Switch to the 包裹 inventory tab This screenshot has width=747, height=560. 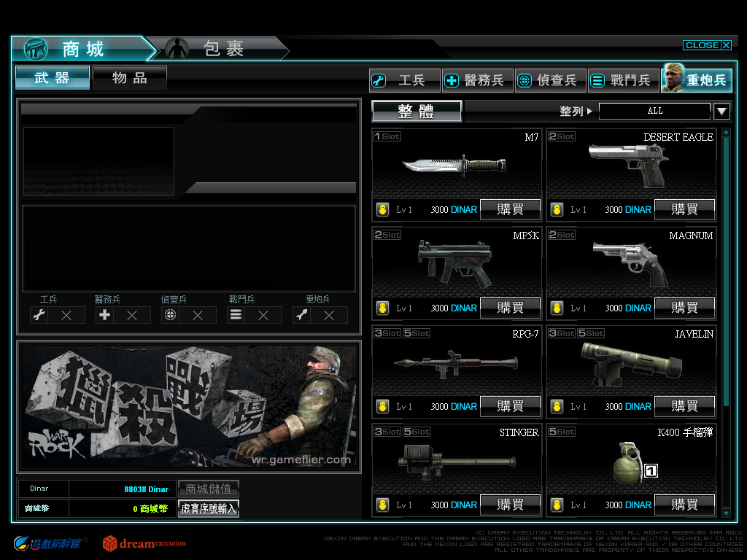tap(218, 49)
